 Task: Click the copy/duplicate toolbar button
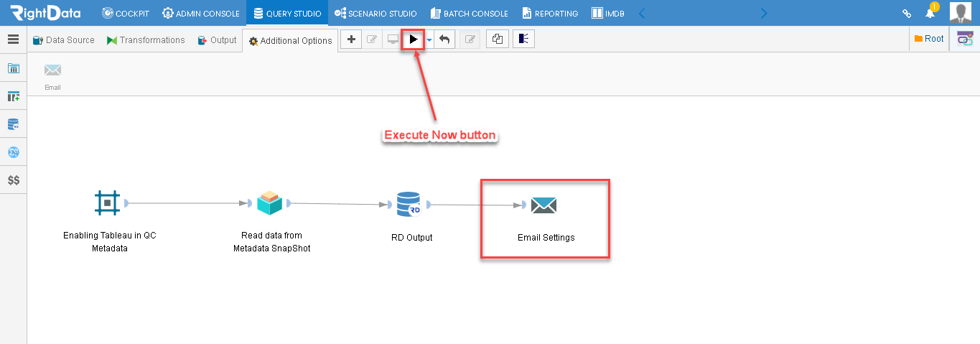[497, 39]
